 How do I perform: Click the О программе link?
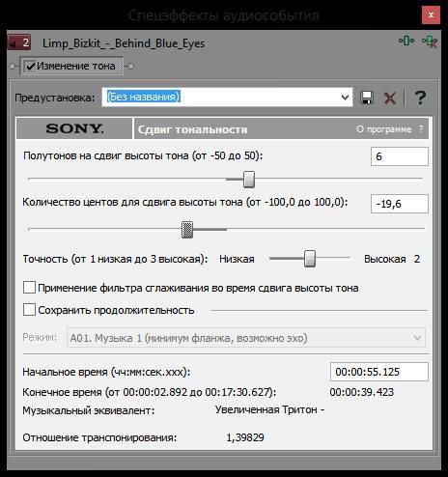383,129
